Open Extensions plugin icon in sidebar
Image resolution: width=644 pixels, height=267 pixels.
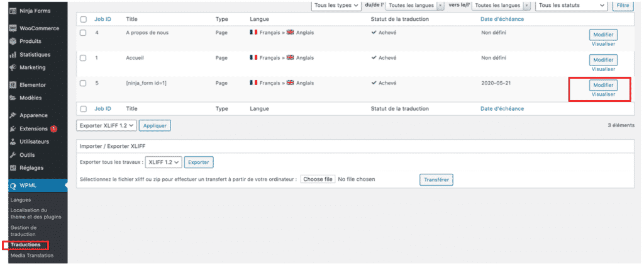13,128
